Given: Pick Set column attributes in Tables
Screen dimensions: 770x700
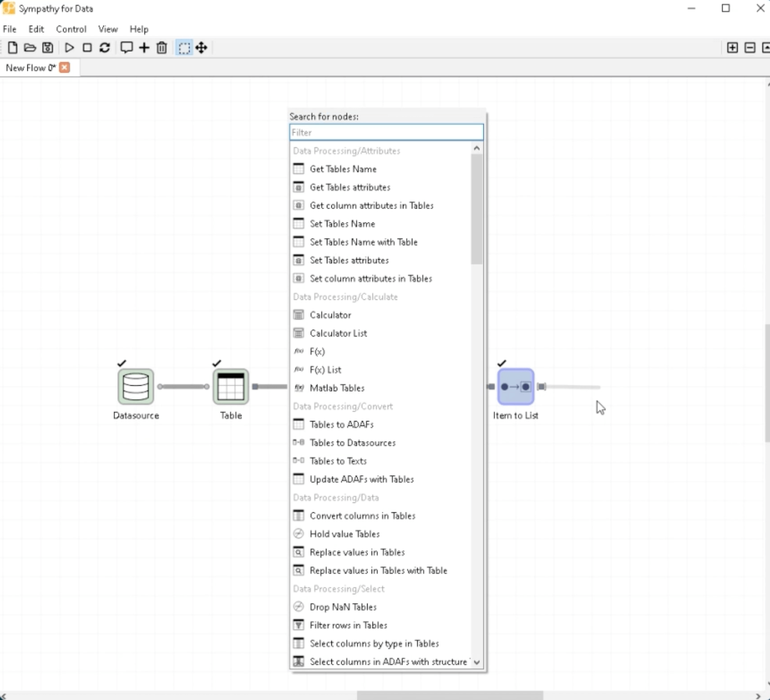Looking at the screenshot, I should coord(381,279).
